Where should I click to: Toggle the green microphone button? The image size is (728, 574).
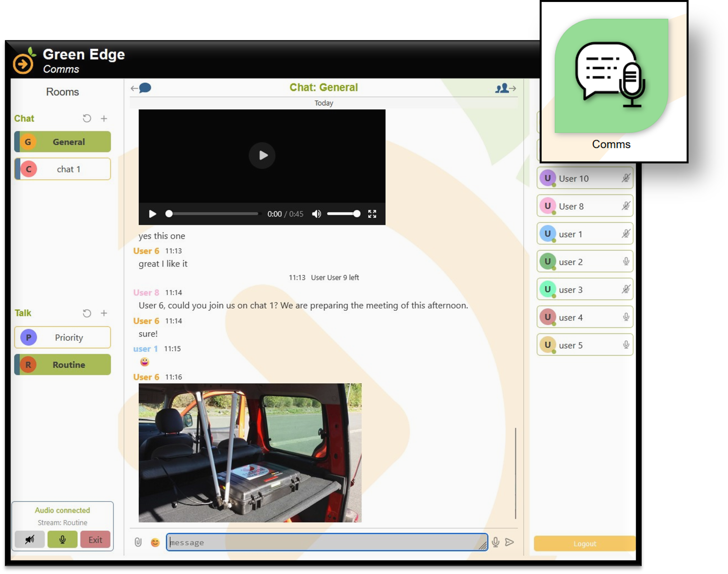[62, 539]
